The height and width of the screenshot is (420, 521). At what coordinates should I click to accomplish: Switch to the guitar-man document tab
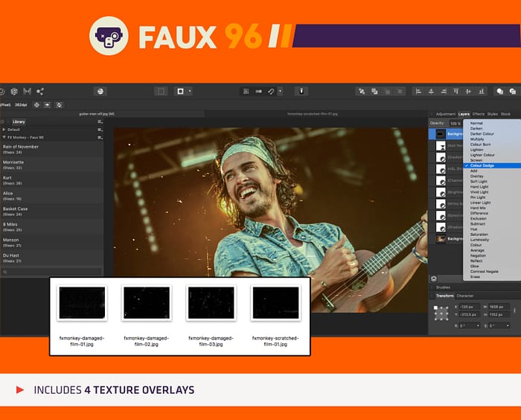(97, 114)
